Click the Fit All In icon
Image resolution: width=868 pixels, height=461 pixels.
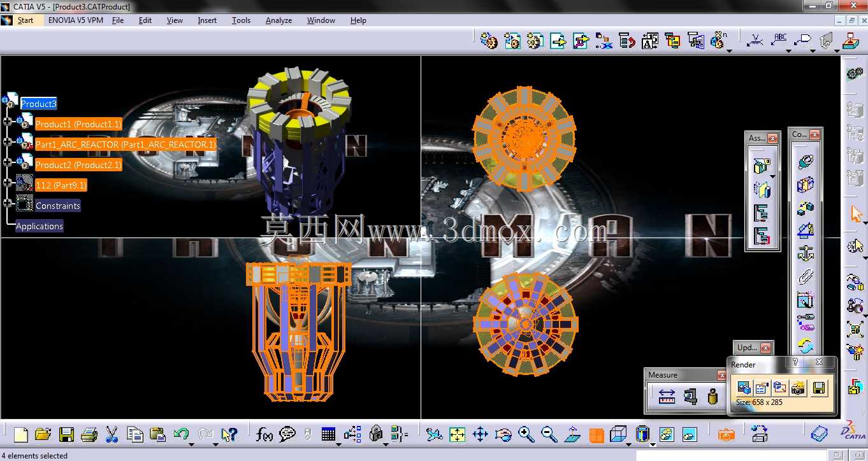point(457,435)
